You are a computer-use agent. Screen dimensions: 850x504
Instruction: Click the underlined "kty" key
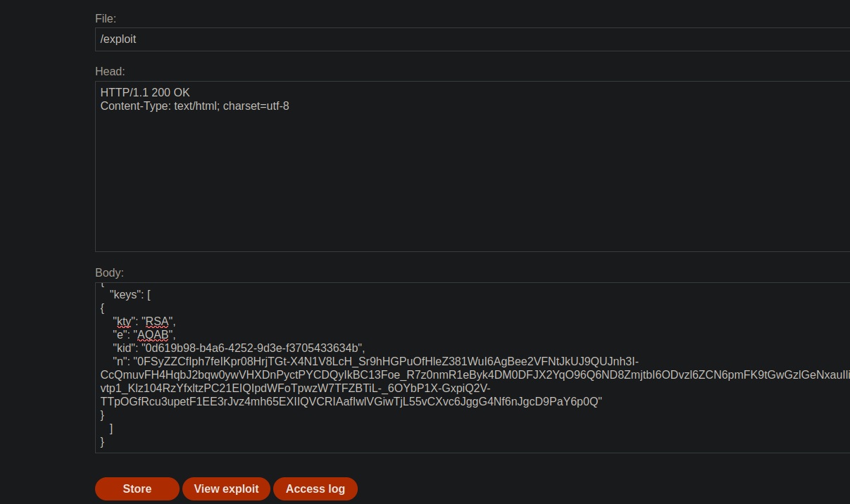[x=124, y=322]
